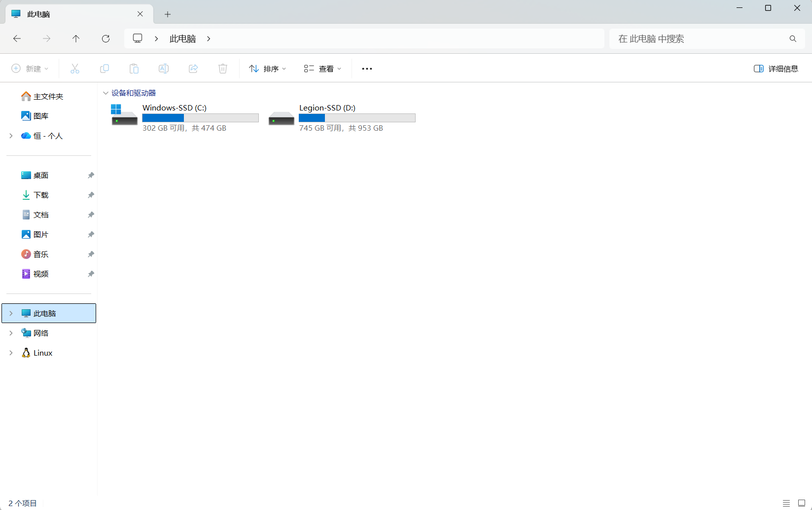Open the 查看 view dropdown
The width and height of the screenshot is (812, 510).
(322, 69)
